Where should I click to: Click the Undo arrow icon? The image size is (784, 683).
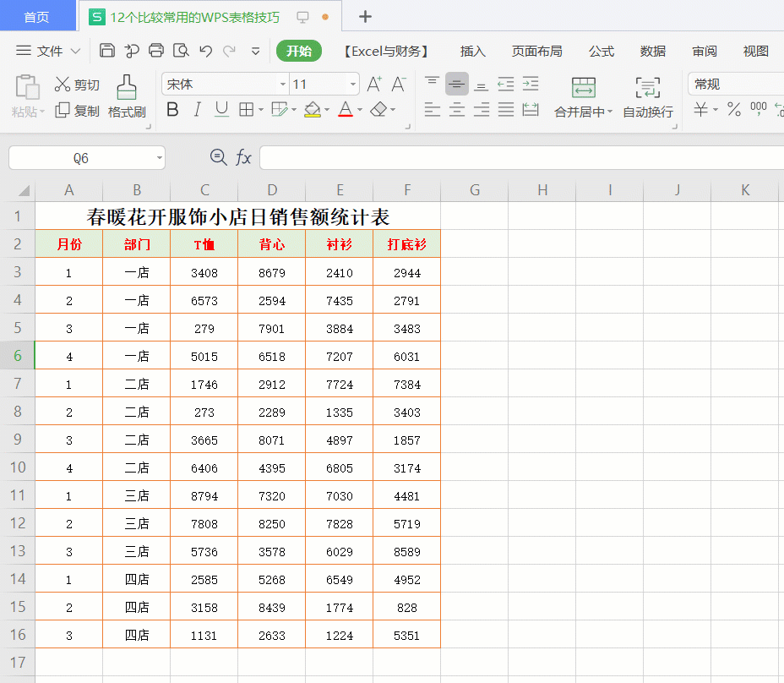click(205, 51)
